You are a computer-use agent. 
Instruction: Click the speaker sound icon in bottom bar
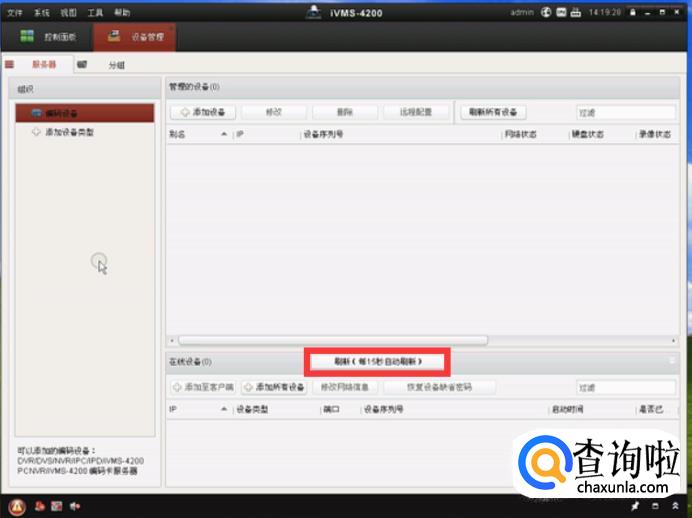coord(75,507)
